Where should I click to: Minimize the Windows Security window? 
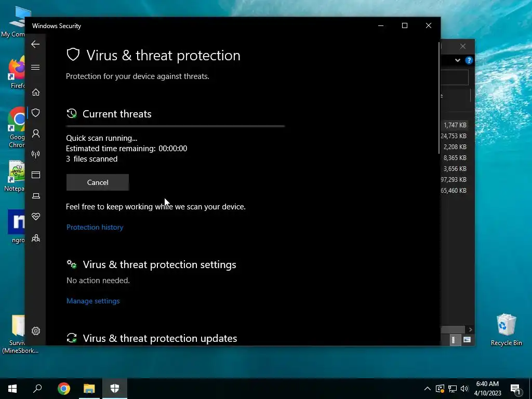tap(381, 26)
